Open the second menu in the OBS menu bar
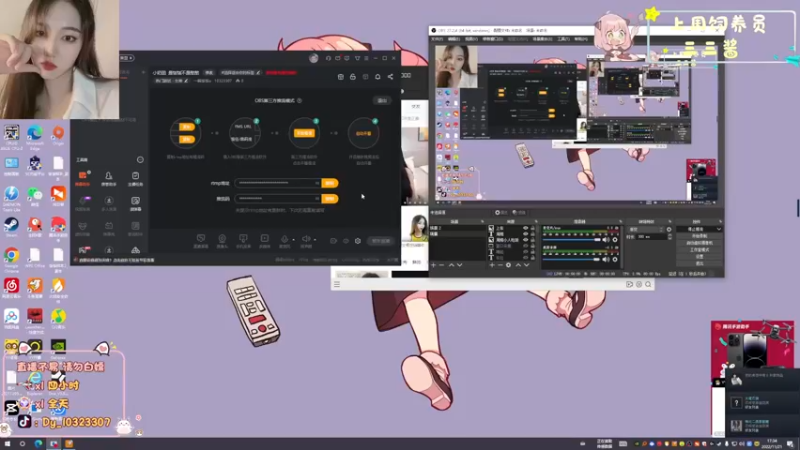 (454, 39)
